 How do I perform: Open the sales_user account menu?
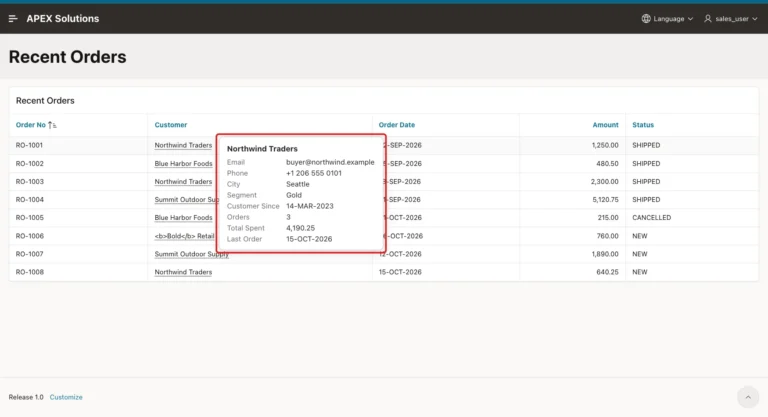click(x=731, y=19)
